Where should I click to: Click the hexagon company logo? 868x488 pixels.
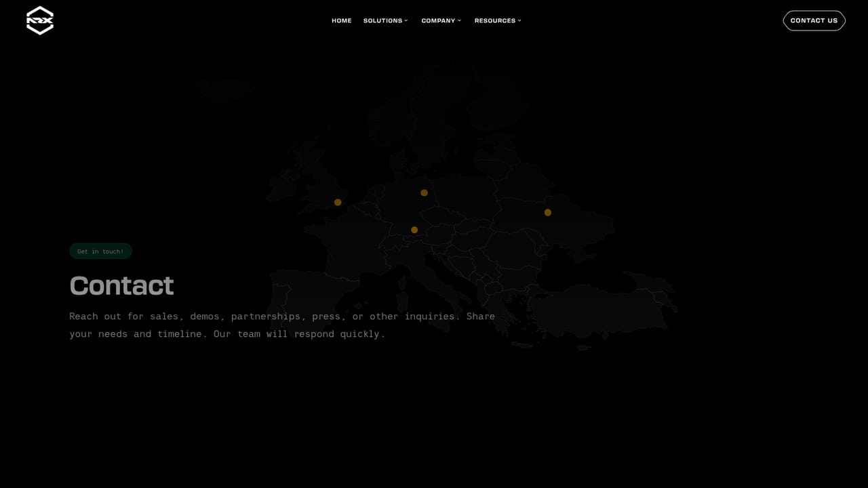tap(40, 20)
